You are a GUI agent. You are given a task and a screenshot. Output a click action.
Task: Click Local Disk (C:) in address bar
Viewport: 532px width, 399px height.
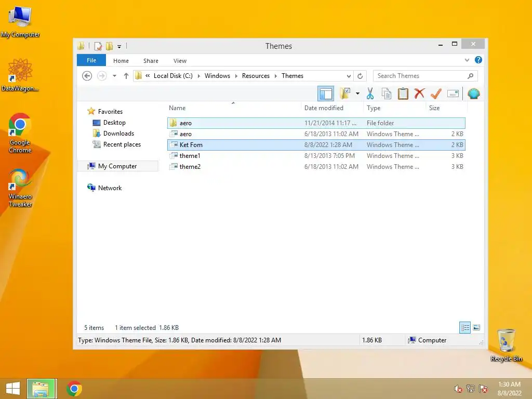(x=173, y=76)
